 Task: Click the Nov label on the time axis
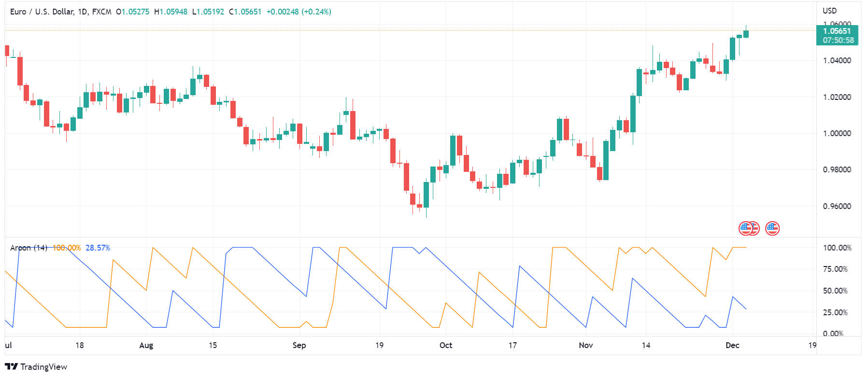click(586, 345)
